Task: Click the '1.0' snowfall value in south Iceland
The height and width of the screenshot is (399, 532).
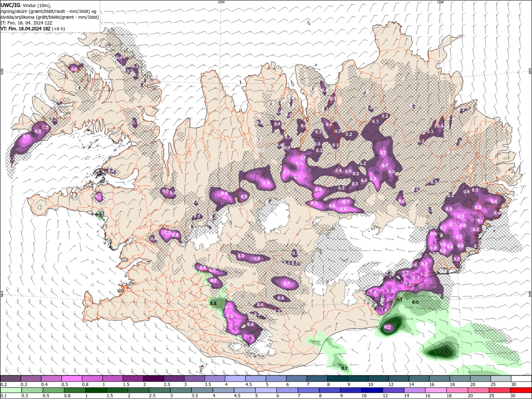Action: click(230, 316)
